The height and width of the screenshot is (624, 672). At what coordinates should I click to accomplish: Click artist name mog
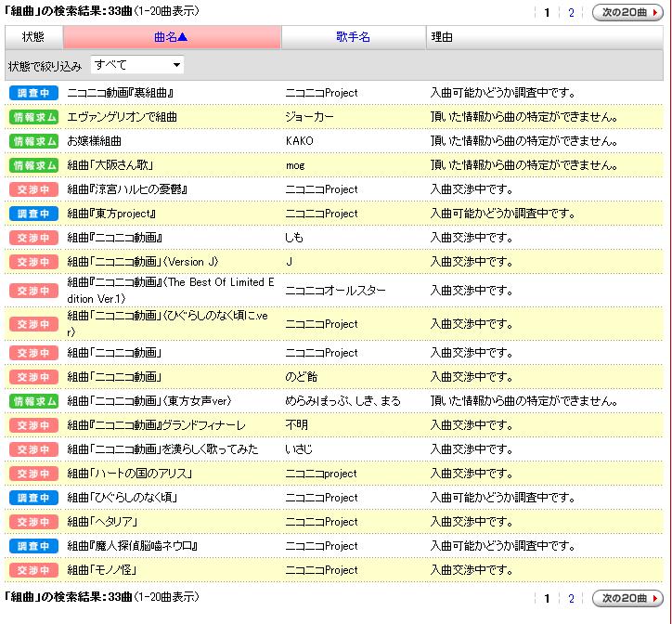tap(295, 165)
